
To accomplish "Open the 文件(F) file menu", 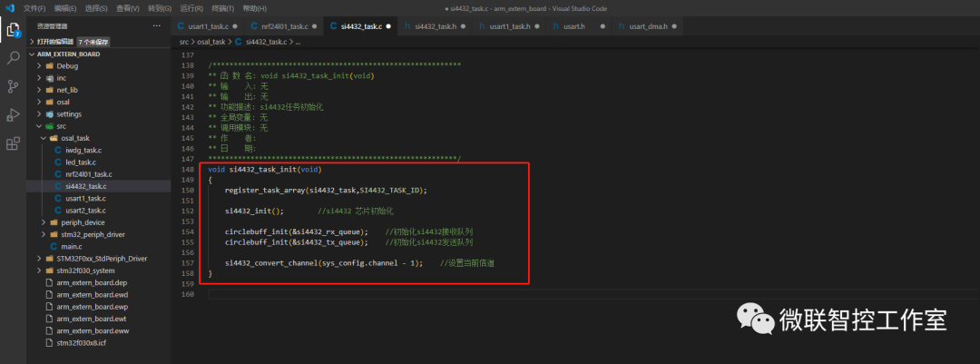I will click(34, 7).
